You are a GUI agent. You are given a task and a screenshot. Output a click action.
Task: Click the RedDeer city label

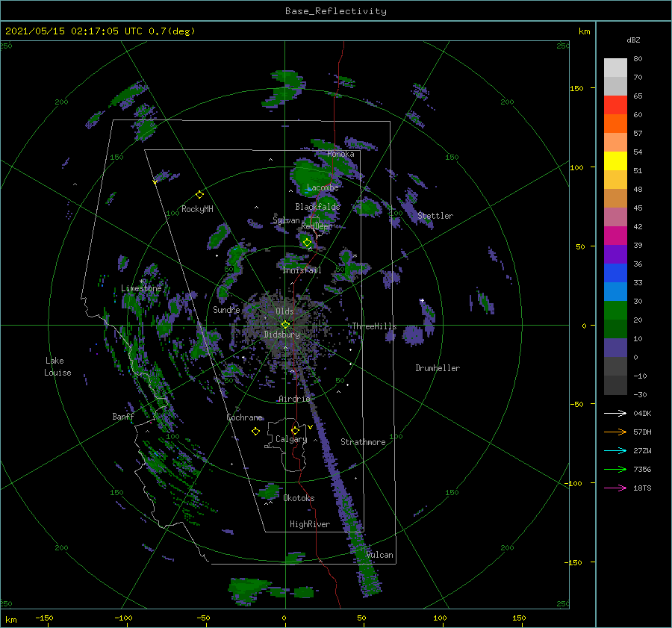click(317, 226)
